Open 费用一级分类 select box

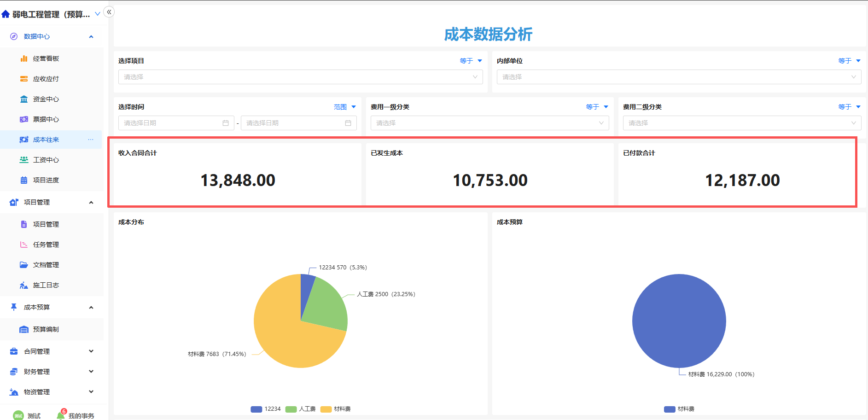(489, 123)
